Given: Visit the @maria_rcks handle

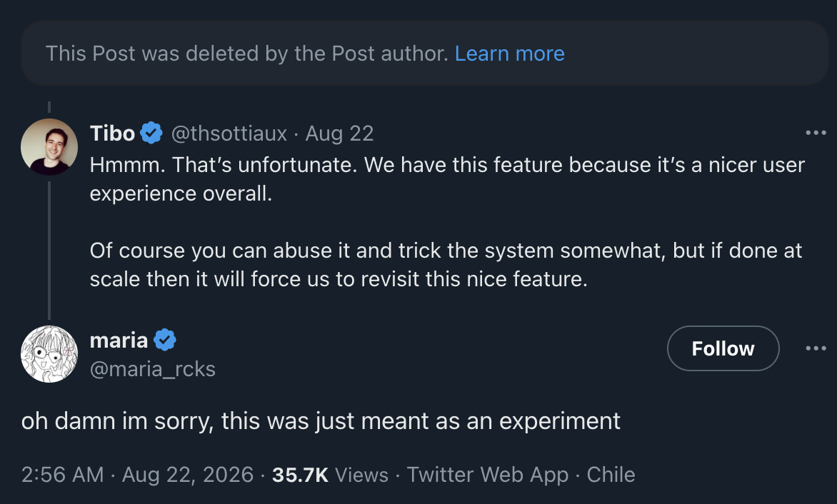Looking at the screenshot, I should (x=153, y=369).
